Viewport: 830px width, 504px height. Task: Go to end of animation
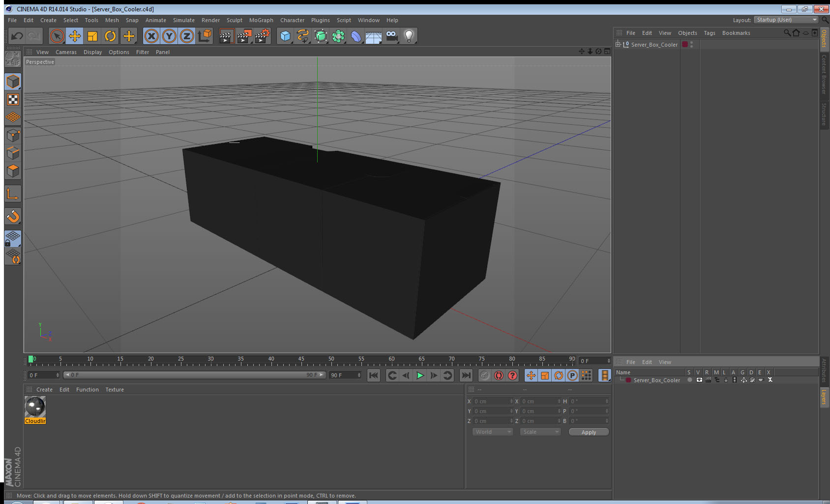pyautogui.click(x=466, y=375)
